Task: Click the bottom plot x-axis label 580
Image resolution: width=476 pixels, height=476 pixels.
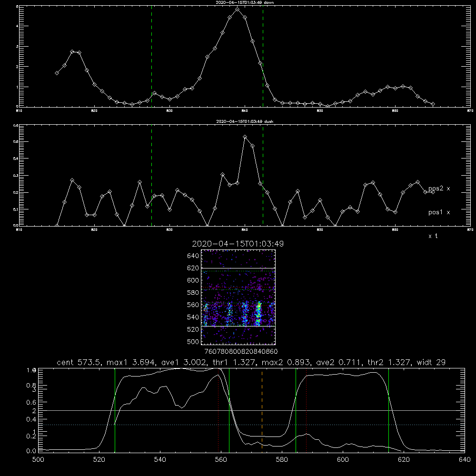Action: [282, 460]
